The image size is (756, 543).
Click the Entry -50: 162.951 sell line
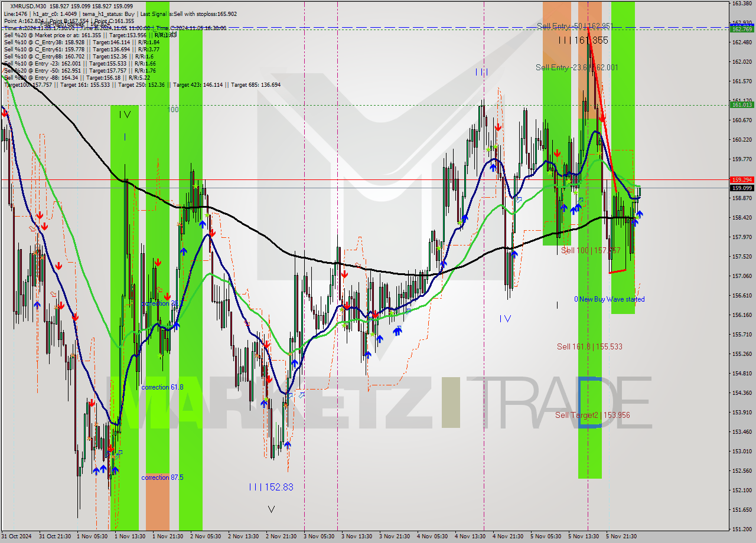(80, 70)
